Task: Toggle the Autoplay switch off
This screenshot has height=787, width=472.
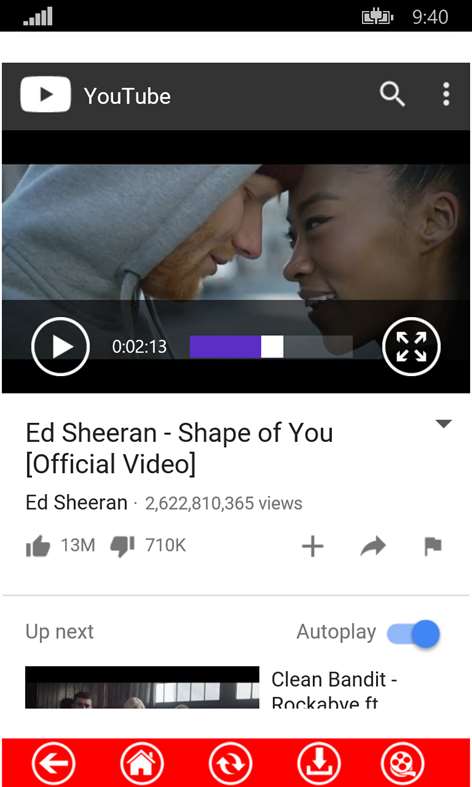Action: pyautogui.click(x=413, y=633)
